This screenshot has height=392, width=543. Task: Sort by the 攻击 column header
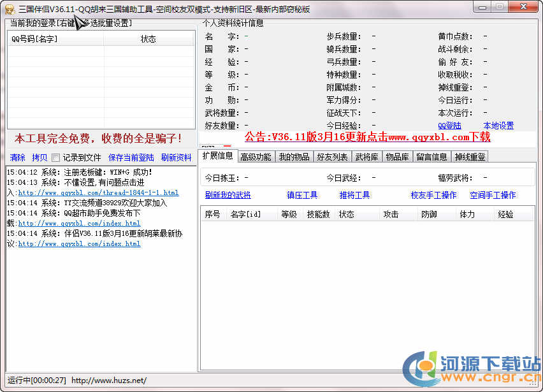(x=391, y=214)
